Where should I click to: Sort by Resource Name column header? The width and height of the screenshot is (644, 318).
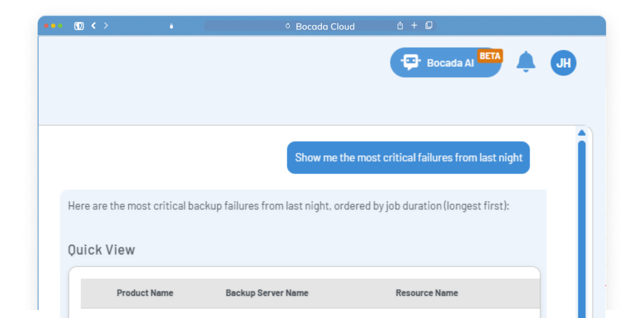pos(427,293)
